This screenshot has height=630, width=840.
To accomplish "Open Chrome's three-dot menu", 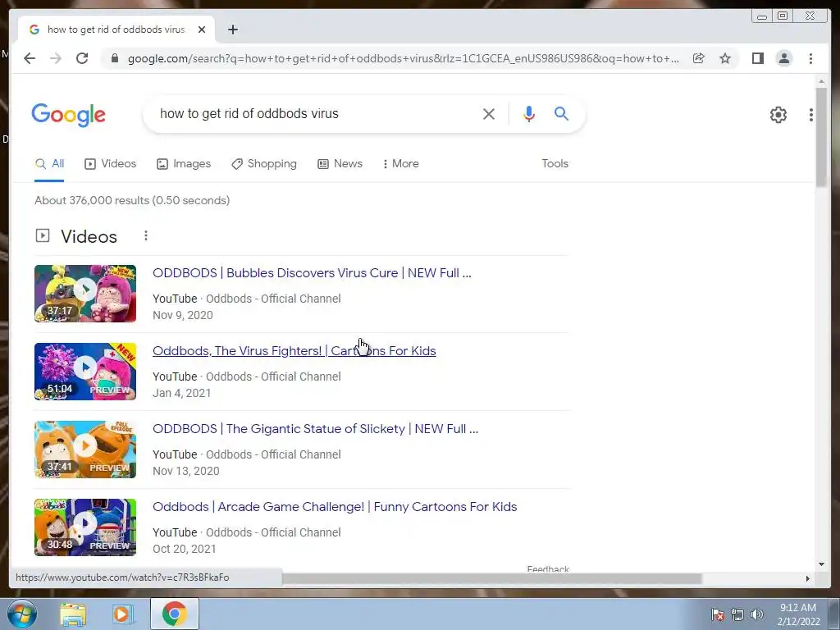I will point(810,58).
